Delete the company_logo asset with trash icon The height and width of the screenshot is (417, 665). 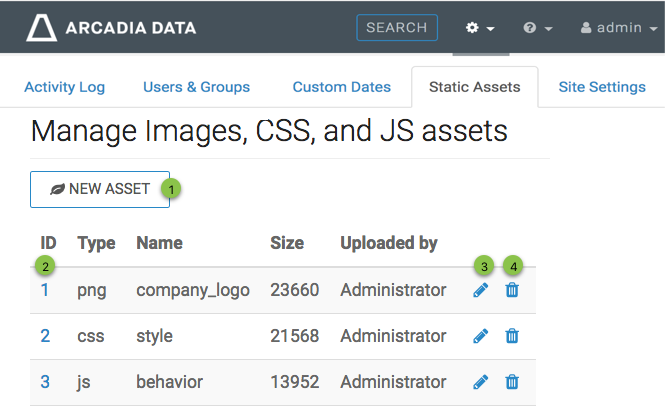pyautogui.click(x=512, y=290)
